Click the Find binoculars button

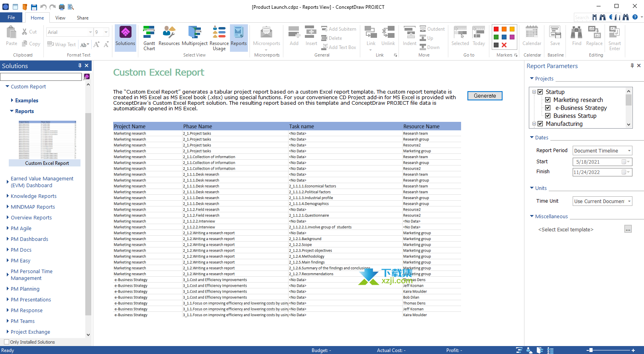(577, 36)
